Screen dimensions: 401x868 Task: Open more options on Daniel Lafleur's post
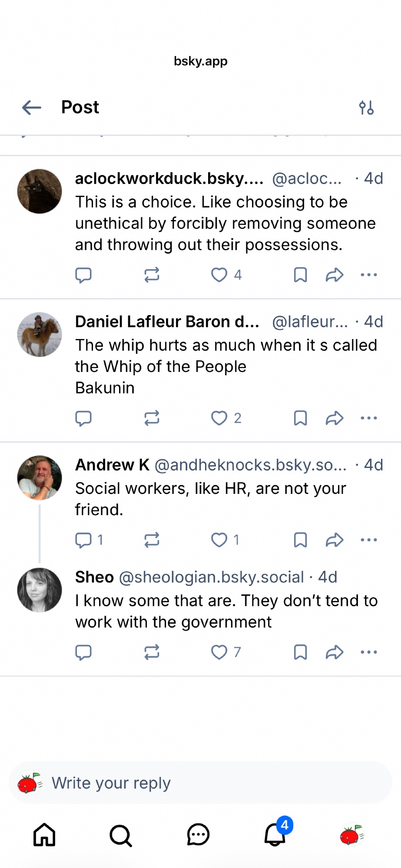[x=369, y=418]
